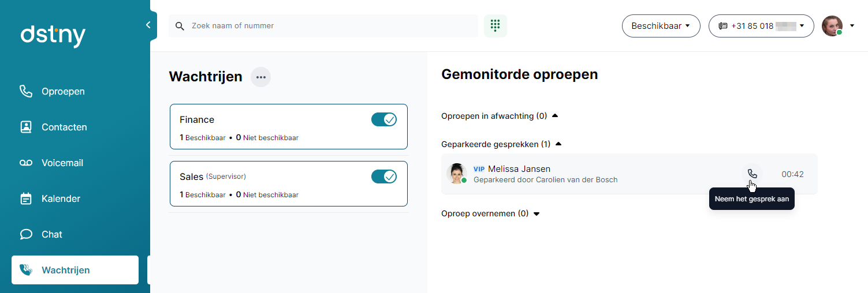Image resolution: width=868 pixels, height=293 pixels.
Task: Select Kalender in the sidebar
Action: click(61, 198)
